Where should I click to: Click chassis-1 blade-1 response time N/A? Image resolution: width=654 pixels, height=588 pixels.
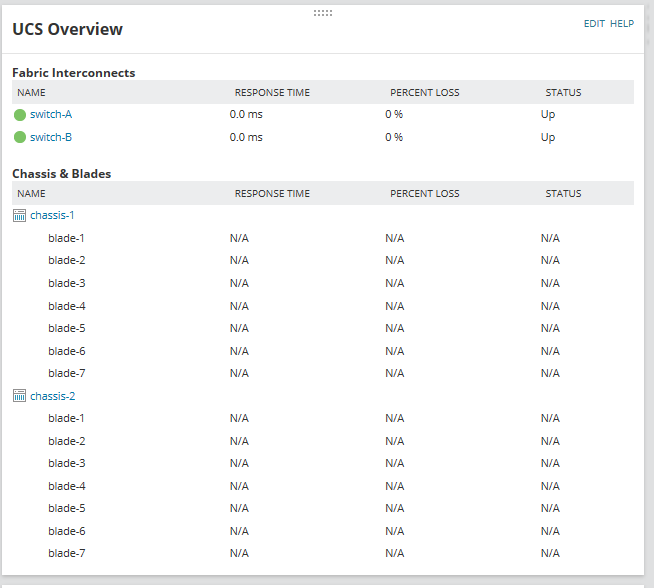click(239, 238)
